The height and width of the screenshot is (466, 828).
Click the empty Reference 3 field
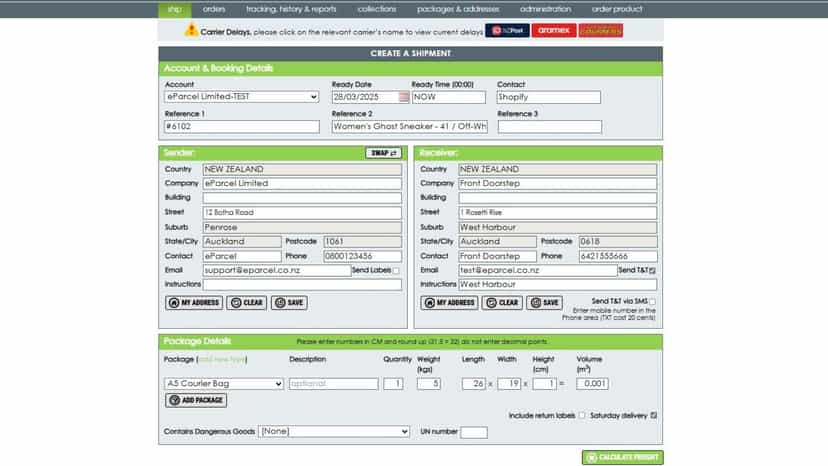pos(549,127)
